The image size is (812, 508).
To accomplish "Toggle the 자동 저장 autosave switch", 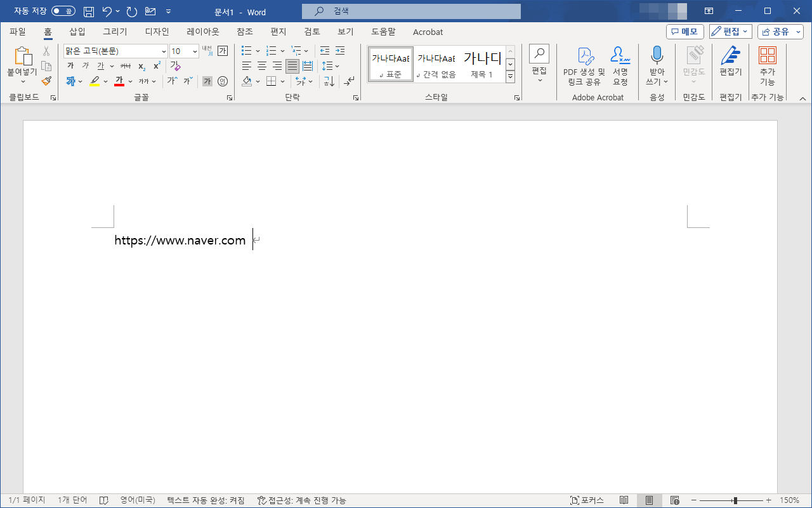I will point(63,11).
